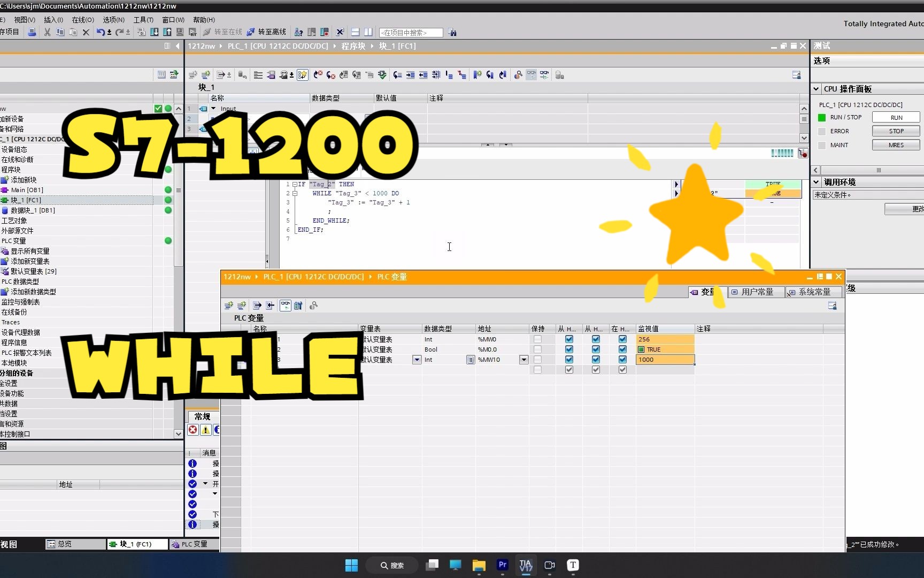Indent text in SCL editor toolbar
This screenshot has width=924, height=578.
point(410,75)
